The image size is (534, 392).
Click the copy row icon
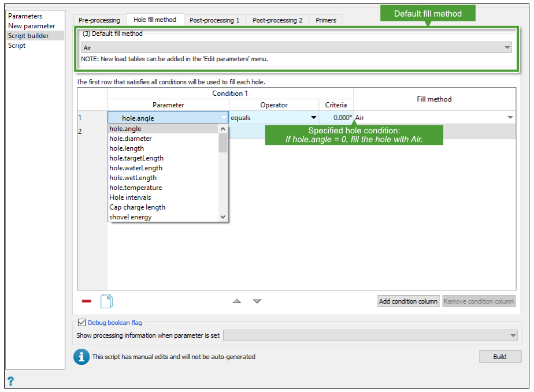[106, 301]
